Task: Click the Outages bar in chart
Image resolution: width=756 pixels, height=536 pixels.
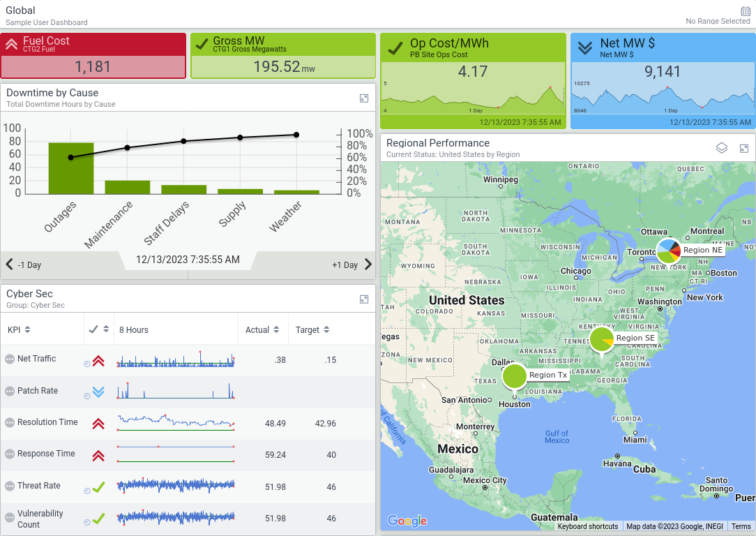Action: pyautogui.click(x=70, y=168)
